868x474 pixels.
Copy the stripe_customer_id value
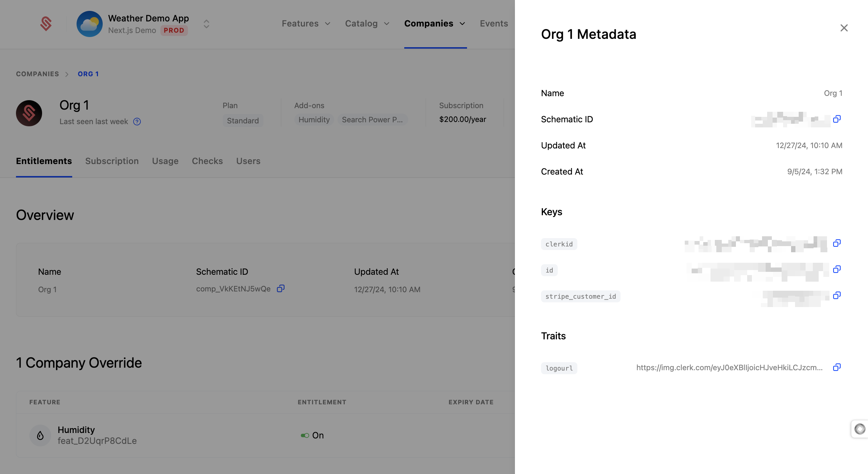point(837,295)
